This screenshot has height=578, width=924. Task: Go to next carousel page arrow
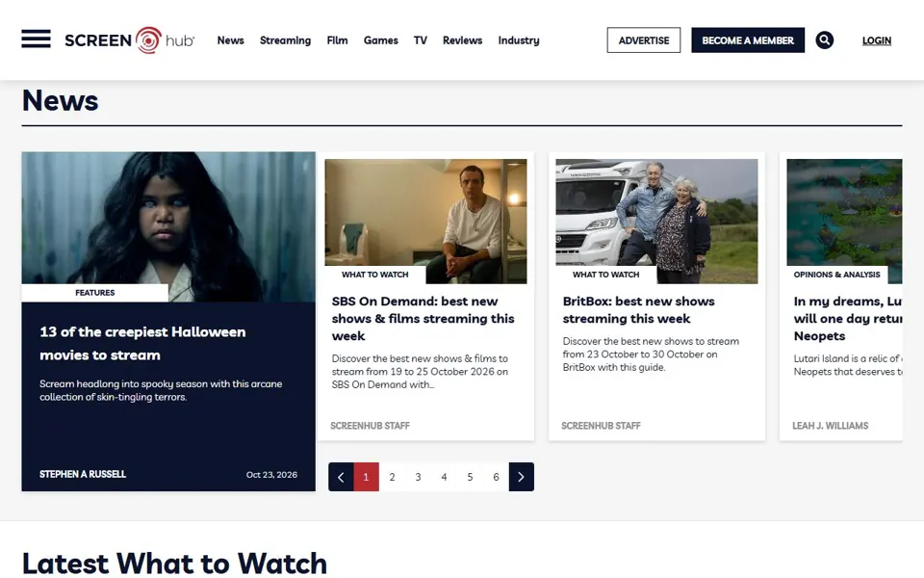point(521,477)
